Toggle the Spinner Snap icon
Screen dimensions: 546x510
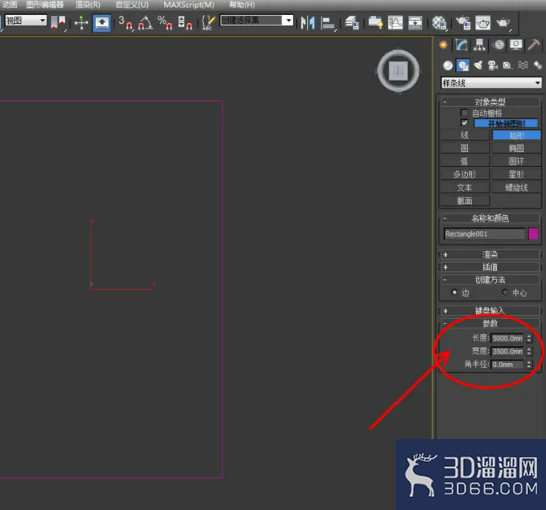185,23
